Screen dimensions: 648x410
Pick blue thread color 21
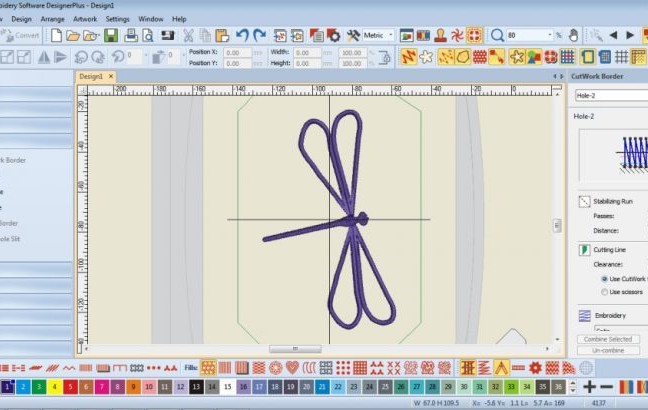(x=322, y=387)
